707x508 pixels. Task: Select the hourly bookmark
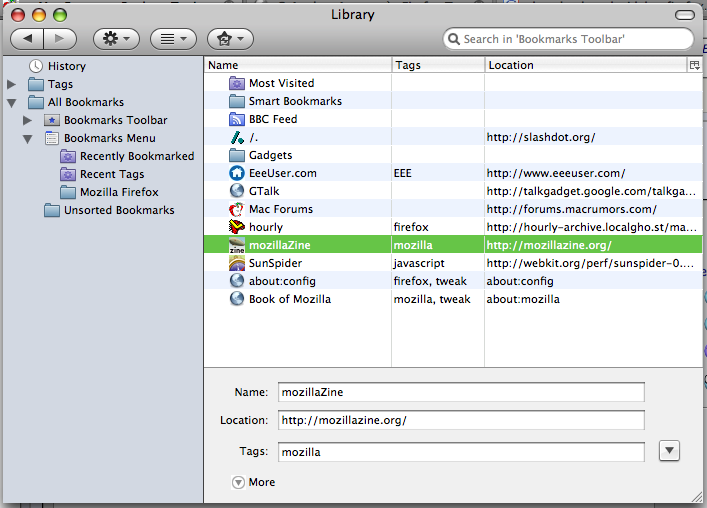coord(453,227)
